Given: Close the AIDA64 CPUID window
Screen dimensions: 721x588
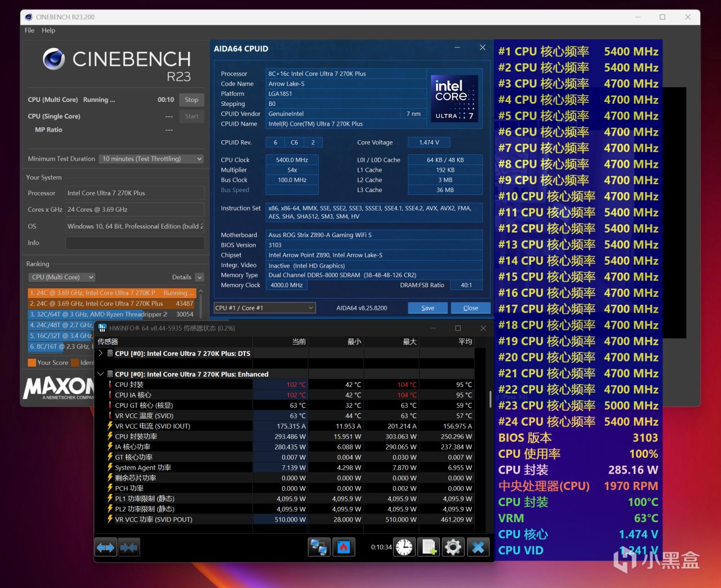Looking at the screenshot, I should tap(482, 48).
